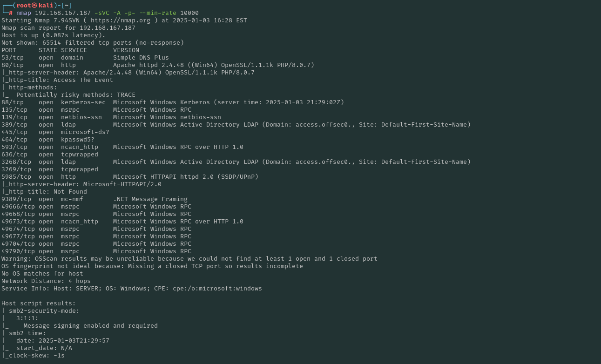Click the '.NET Message Framing' version text

pos(150,199)
